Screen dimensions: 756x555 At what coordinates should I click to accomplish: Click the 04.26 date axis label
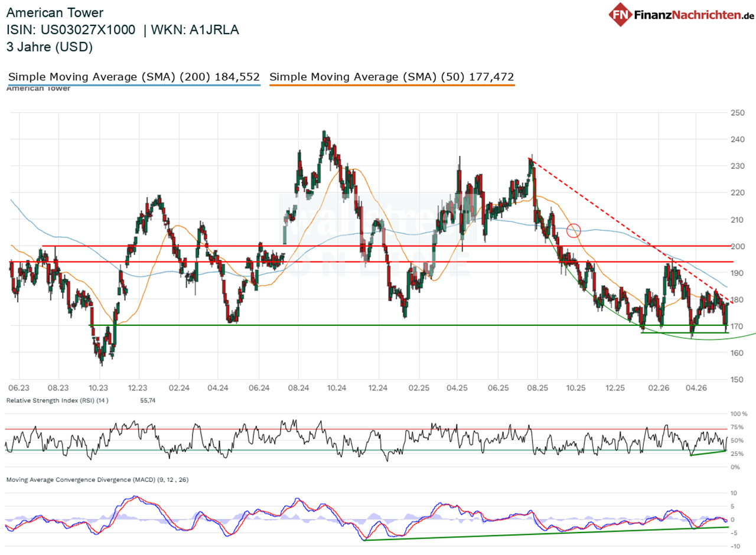(696, 387)
